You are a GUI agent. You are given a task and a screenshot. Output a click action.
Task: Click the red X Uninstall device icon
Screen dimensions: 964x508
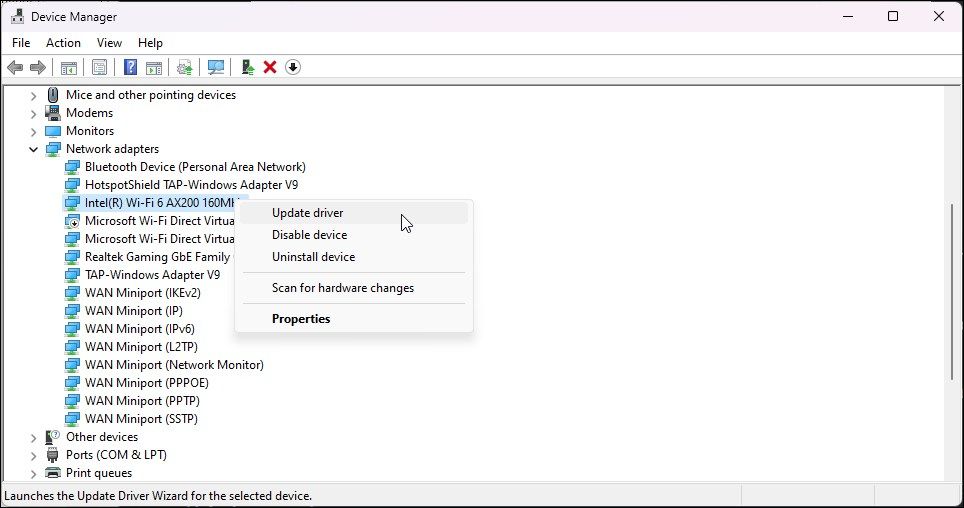pyautogui.click(x=270, y=67)
